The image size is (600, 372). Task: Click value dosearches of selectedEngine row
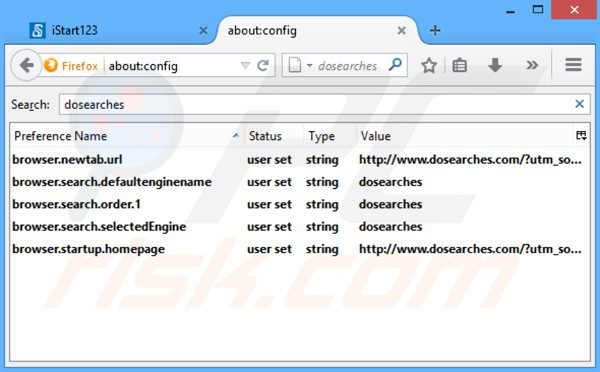pyautogui.click(x=390, y=227)
